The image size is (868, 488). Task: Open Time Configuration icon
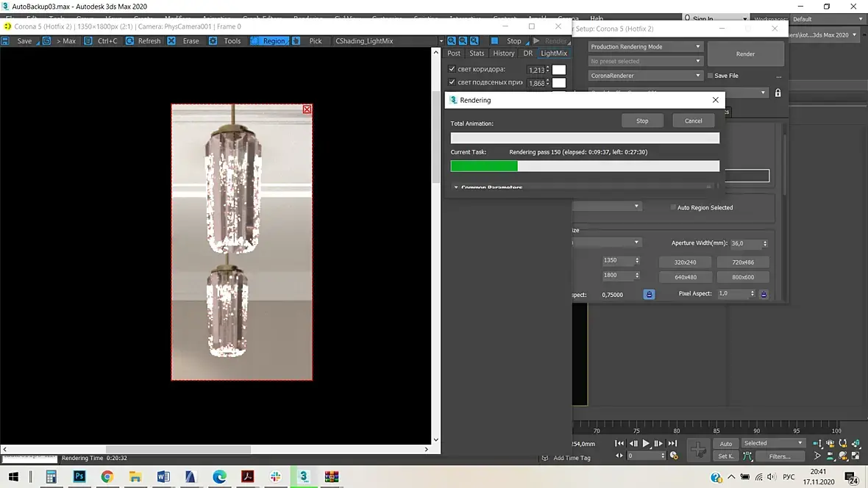click(x=674, y=456)
